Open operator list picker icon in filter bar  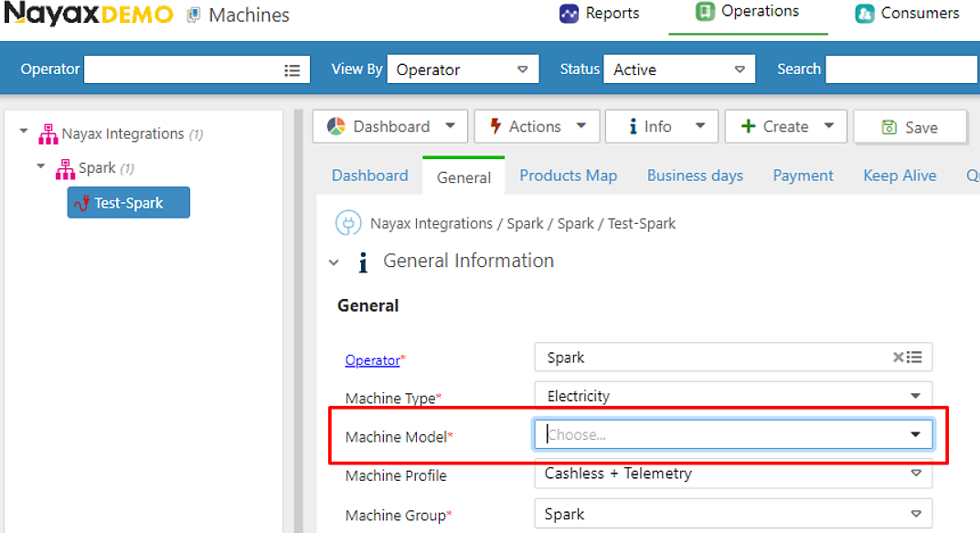click(292, 70)
